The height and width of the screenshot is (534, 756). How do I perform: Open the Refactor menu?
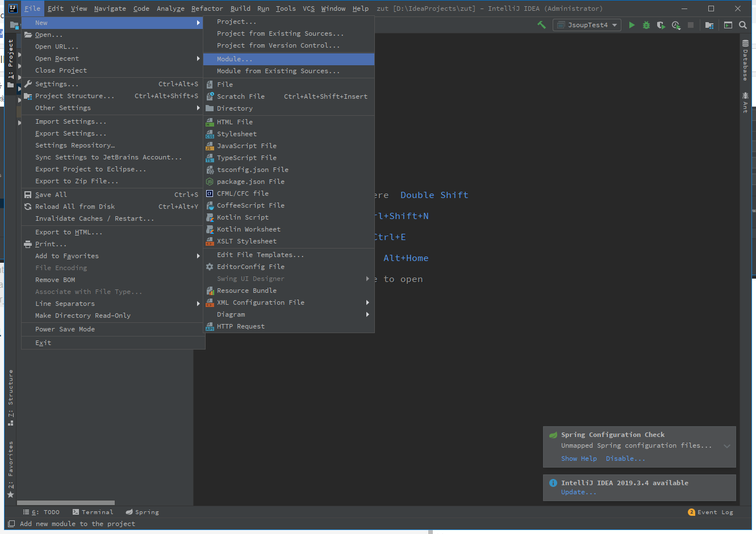click(x=207, y=9)
